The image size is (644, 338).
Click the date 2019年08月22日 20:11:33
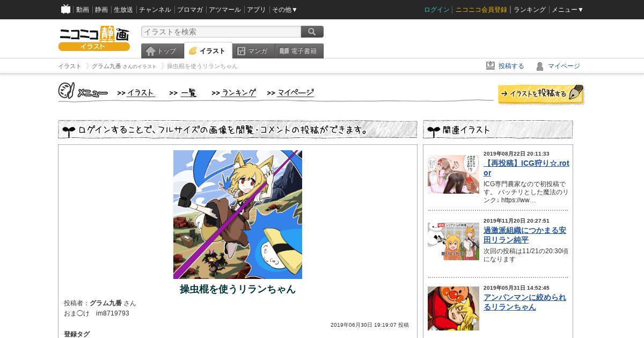point(516,154)
